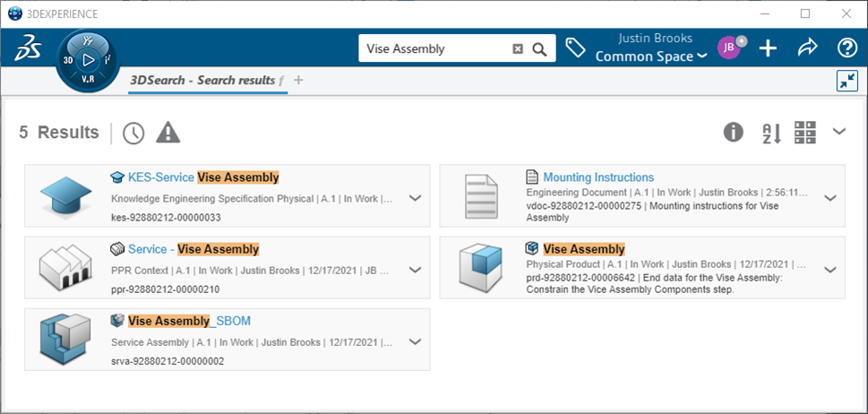Click the Vise Assembly physical product thumbnail

tap(478, 267)
